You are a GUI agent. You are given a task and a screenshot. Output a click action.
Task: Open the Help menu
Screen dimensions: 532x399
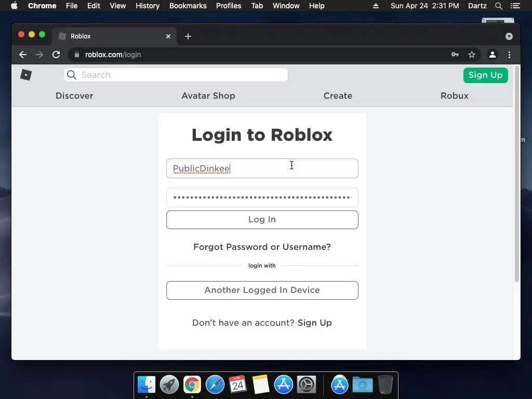316,6
